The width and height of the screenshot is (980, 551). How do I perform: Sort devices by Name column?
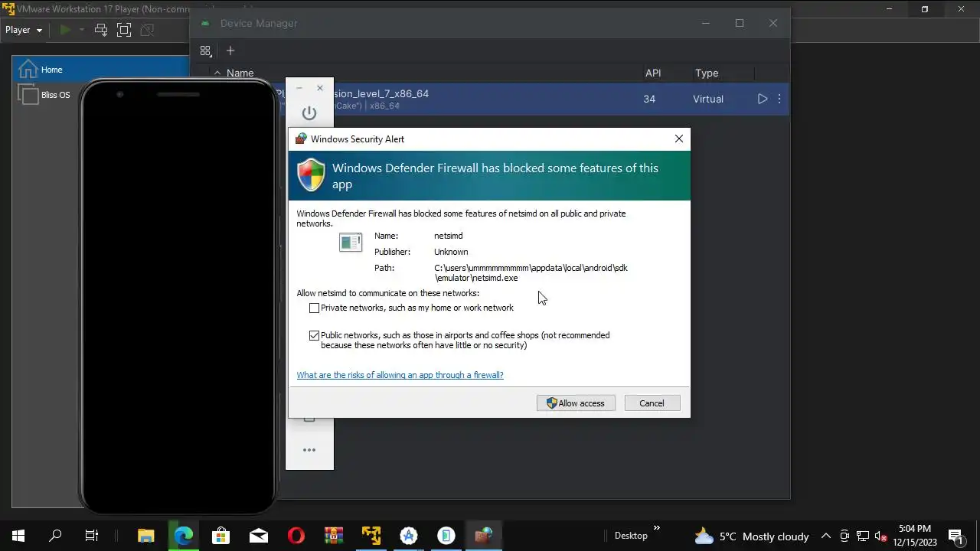point(240,73)
